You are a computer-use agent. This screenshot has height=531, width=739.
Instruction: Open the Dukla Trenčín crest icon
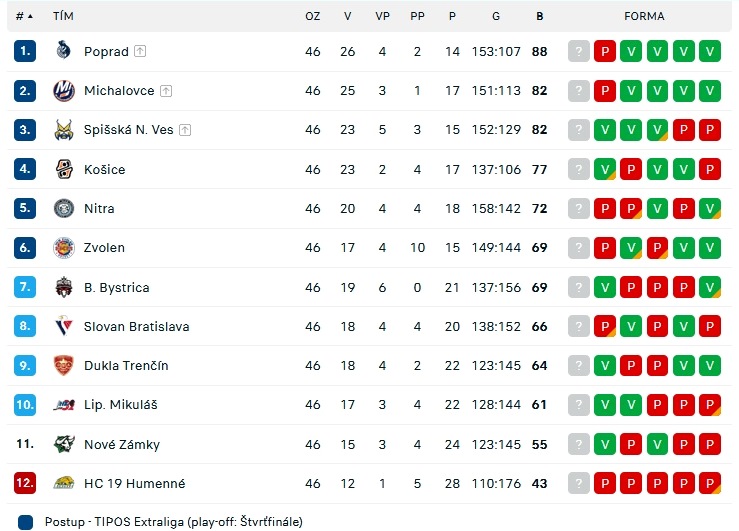[x=63, y=365]
